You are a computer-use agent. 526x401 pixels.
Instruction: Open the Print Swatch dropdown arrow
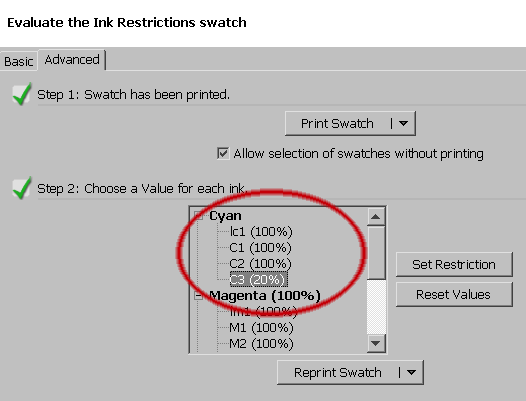[404, 123]
